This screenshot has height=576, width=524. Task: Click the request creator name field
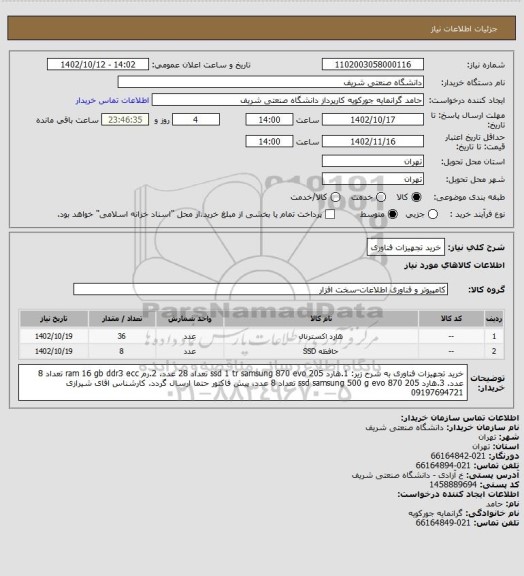288,100
